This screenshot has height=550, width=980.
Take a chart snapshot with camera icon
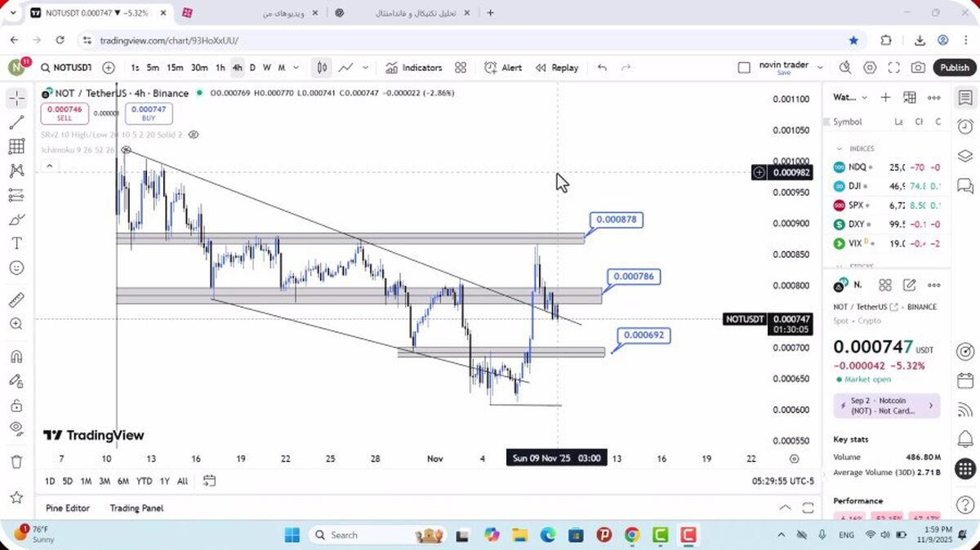click(x=919, y=68)
